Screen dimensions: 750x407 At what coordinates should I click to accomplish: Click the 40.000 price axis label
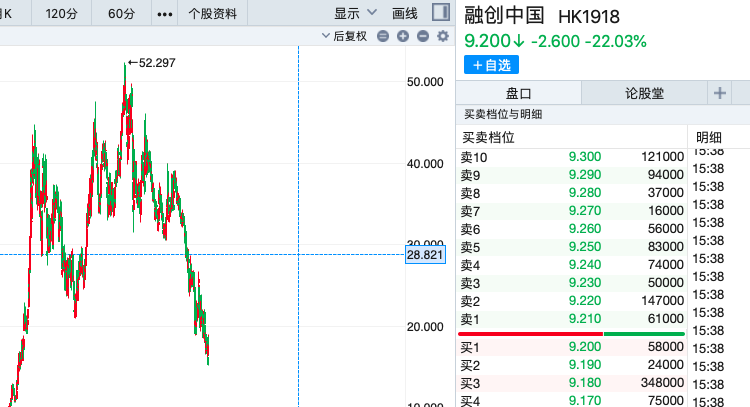point(425,164)
